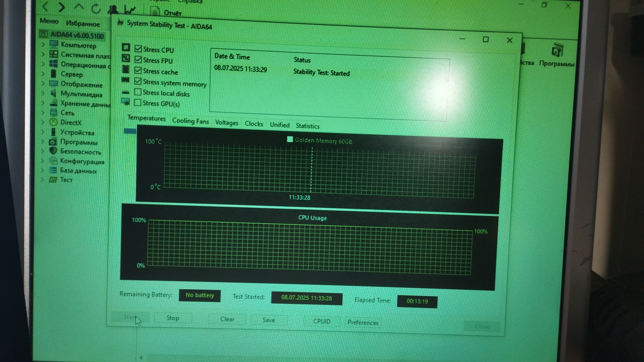Click the Безопасность shield icon

pos(53,151)
